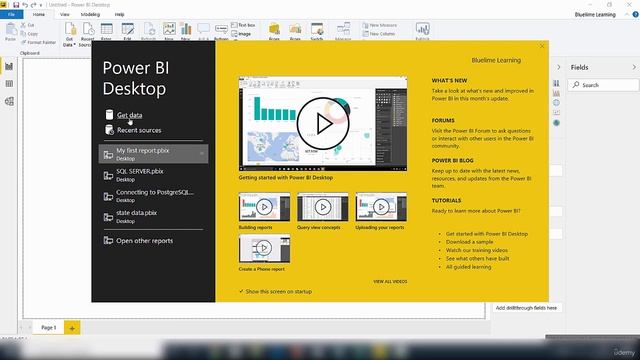The image size is (640, 360).
Task: Insert an Image from ribbon
Action: pyautogui.click(x=241, y=34)
